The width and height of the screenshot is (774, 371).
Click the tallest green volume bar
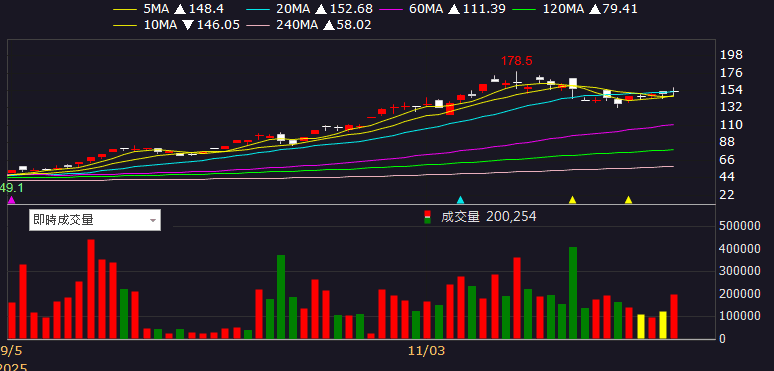coord(573,293)
